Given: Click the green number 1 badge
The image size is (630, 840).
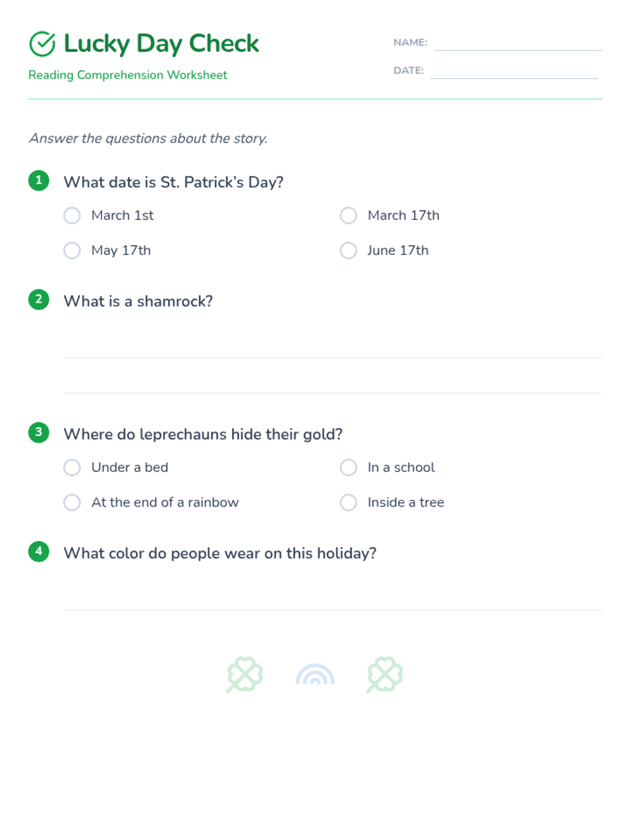Looking at the screenshot, I should [39, 181].
